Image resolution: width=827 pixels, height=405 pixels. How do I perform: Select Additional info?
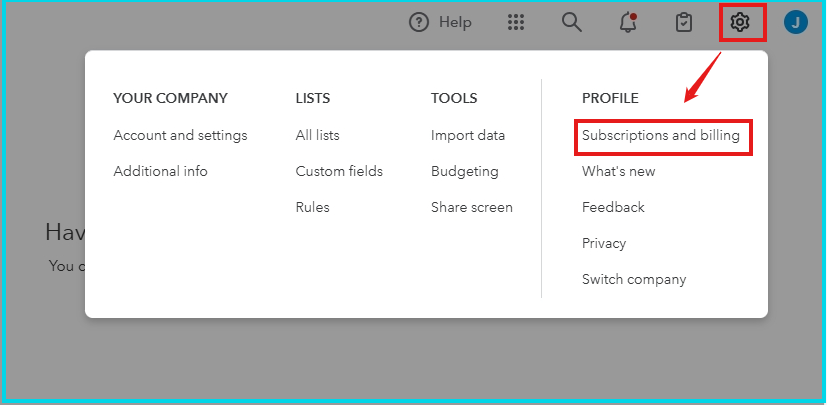pos(160,171)
